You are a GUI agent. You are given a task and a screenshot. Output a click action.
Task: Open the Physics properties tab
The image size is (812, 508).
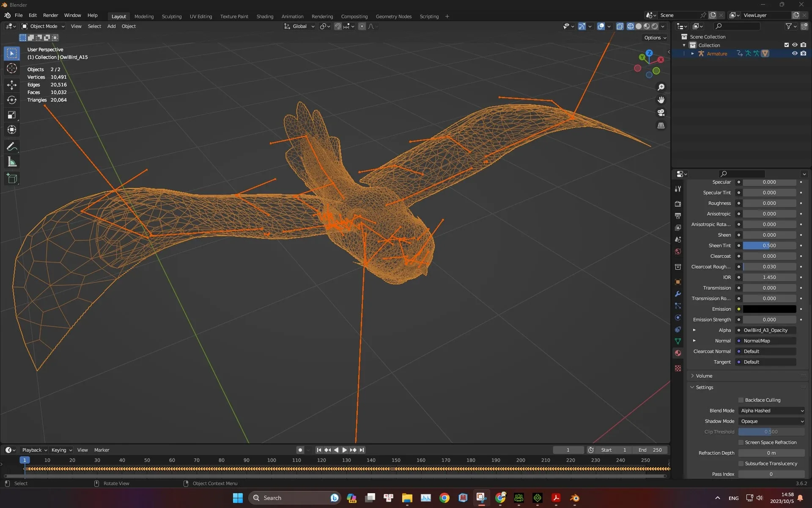pos(678,317)
